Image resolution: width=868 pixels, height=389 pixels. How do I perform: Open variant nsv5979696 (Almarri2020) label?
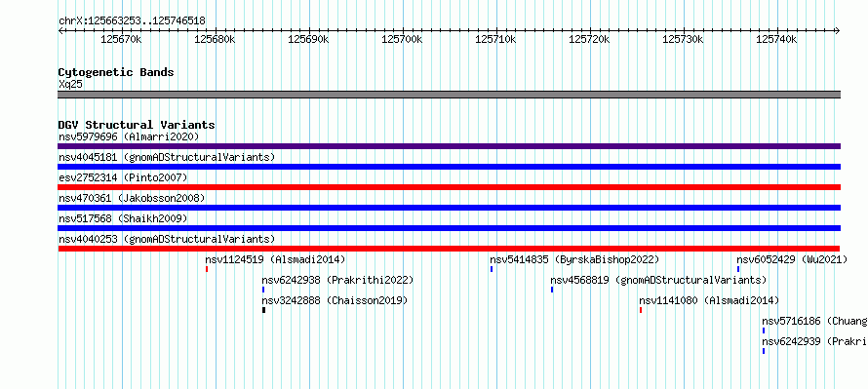coord(129,136)
